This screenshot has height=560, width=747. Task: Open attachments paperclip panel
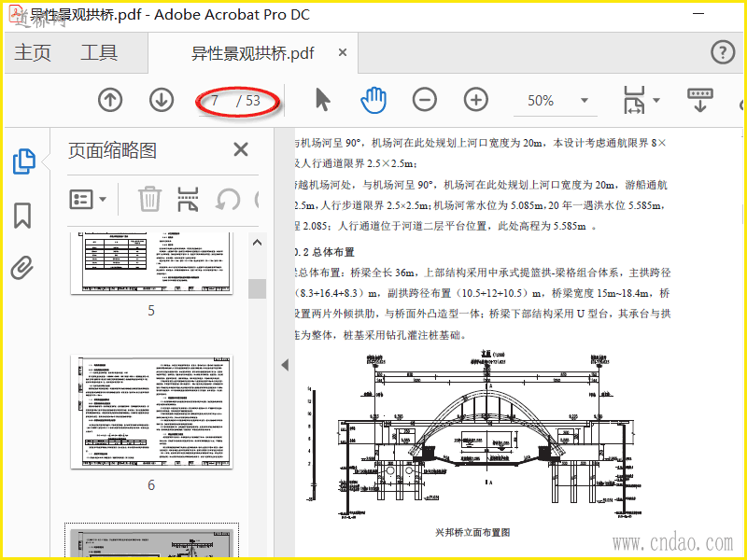coord(22,268)
